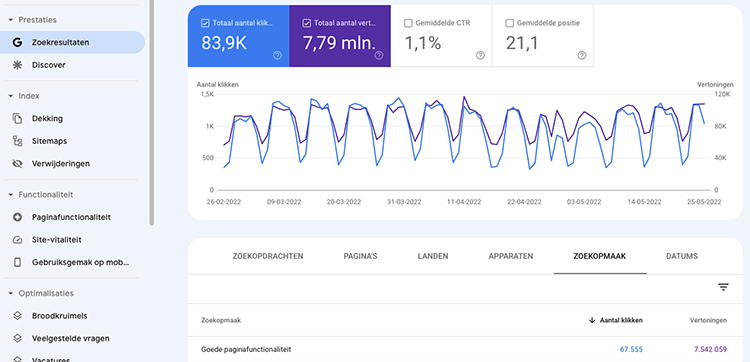Collapse the Optimalisaties section
The width and height of the screenshot is (750, 362).
[x=10, y=293]
